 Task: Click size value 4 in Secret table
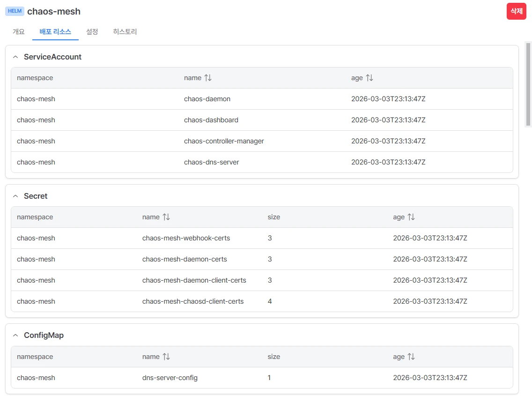(x=270, y=301)
